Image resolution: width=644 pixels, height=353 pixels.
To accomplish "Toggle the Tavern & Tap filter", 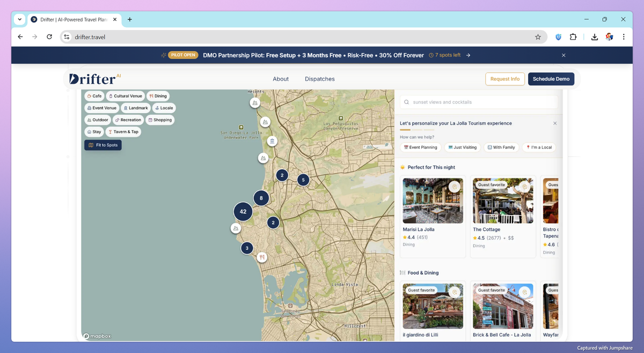I will pyautogui.click(x=123, y=132).
